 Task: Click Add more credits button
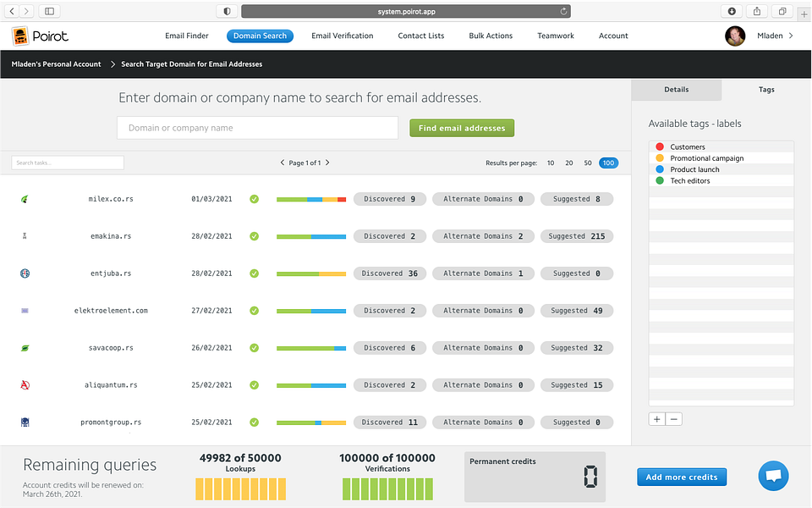pos(682,477)
